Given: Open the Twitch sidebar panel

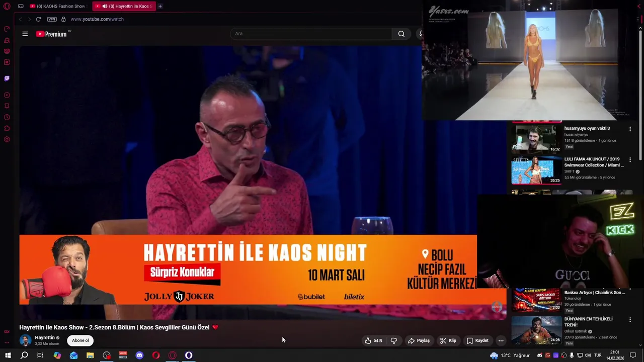Looking at the screenshot, I should [x=7, y=78].
